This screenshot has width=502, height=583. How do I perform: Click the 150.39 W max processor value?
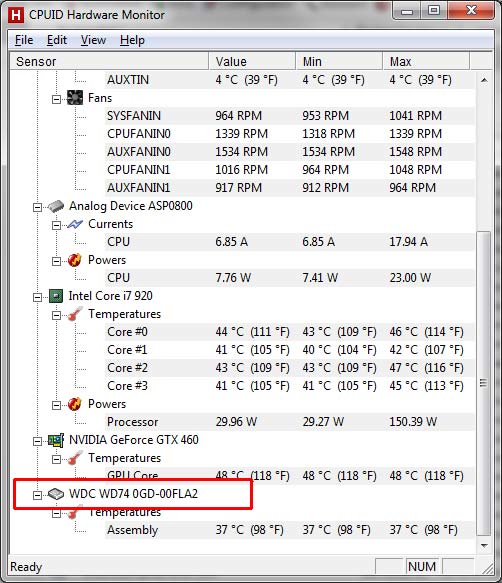point(413,422)
